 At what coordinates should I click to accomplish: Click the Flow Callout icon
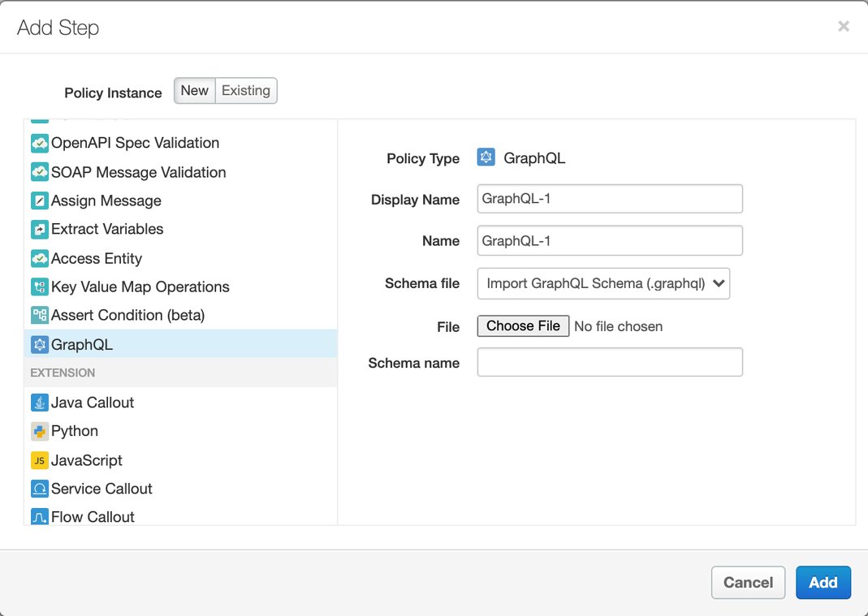(x=39, y=517)
